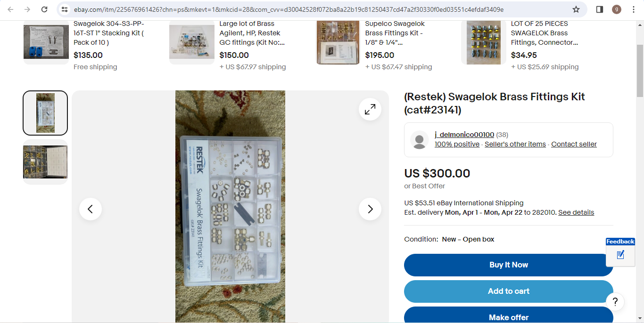The height and width of the screenshot is (323, 644).
Task: Show the previous product photo arrow
Action: coord(91,209)
